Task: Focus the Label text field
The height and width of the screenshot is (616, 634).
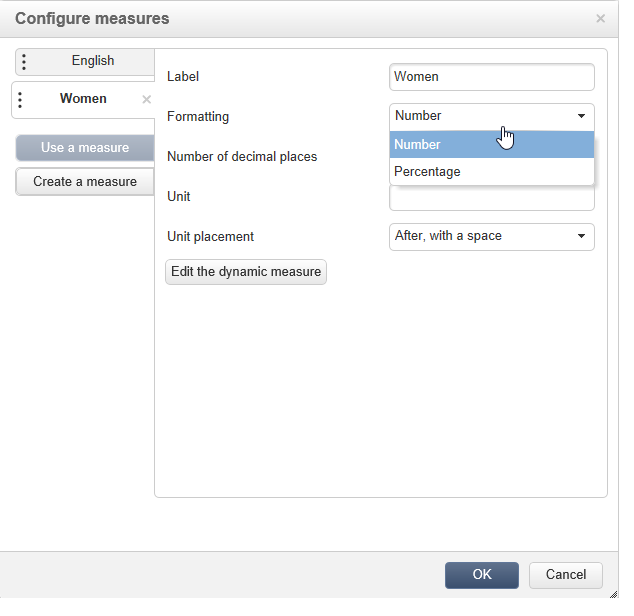Action: [491, 77]
